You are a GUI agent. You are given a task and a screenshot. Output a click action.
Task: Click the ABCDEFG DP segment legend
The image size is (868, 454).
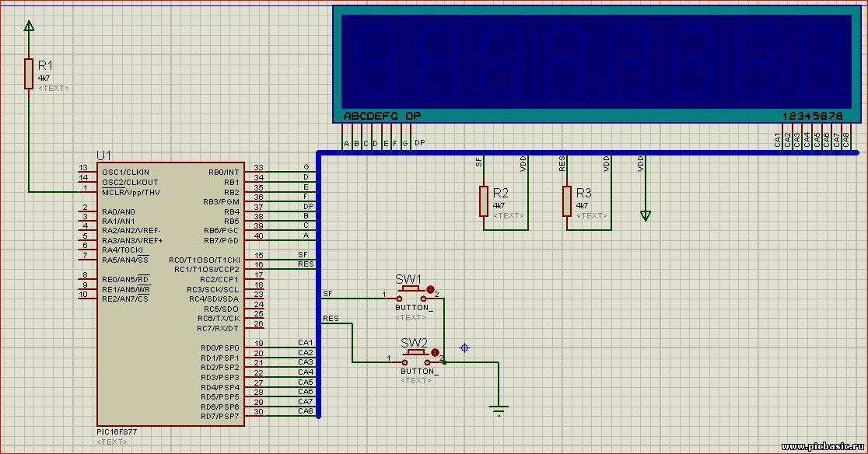[382, 116]
